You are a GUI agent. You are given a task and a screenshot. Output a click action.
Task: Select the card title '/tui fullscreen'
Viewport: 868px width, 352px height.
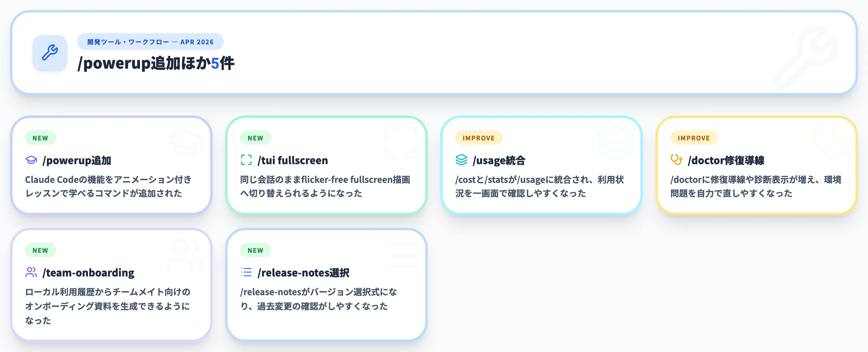292,160
